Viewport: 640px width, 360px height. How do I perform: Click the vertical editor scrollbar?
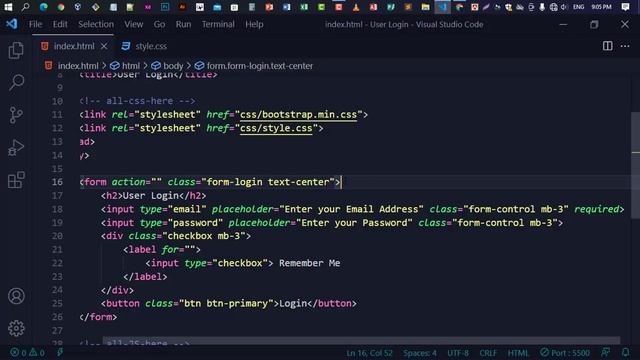(635, 165)
